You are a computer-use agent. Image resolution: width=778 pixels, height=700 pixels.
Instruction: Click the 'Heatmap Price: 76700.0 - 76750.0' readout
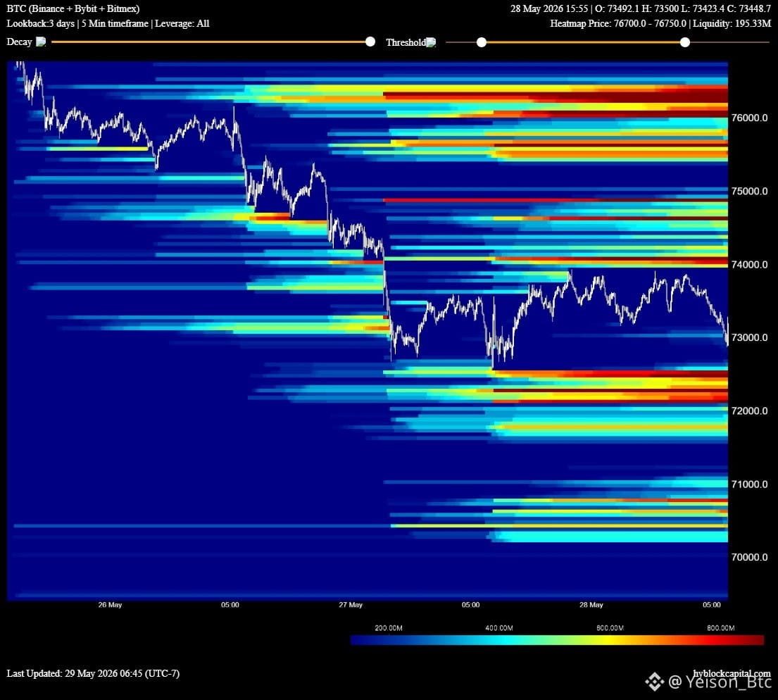(x=618, y=23)
